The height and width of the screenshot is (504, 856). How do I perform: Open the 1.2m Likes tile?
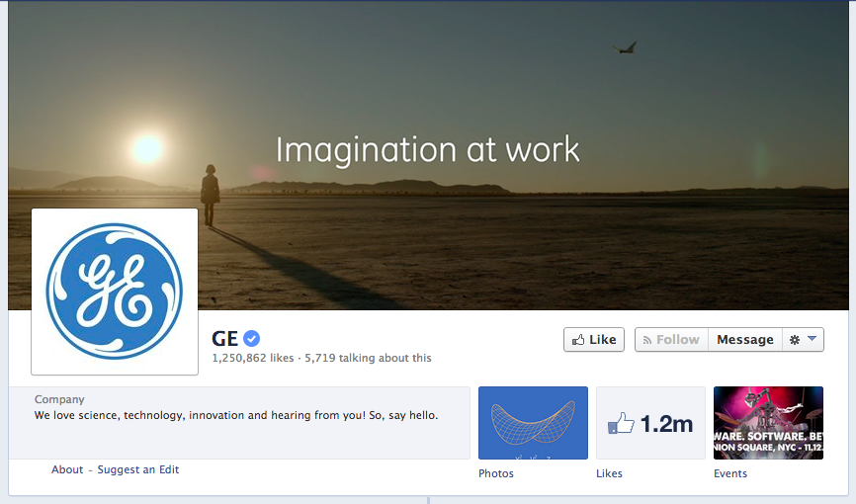(x=650, y=423)
